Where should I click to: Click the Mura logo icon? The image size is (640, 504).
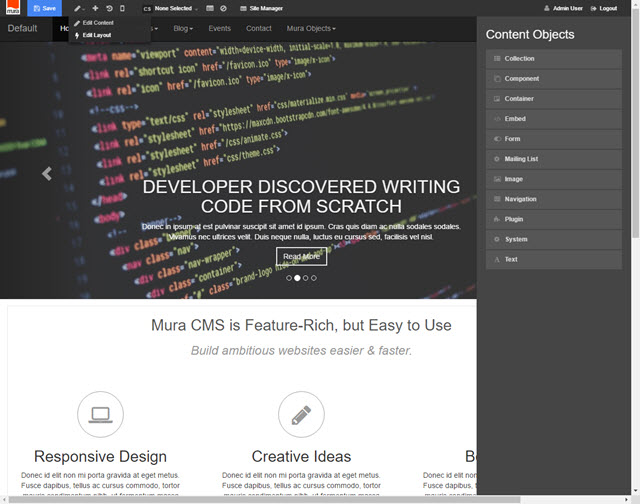pyautogui.click(x=13, y=7)
